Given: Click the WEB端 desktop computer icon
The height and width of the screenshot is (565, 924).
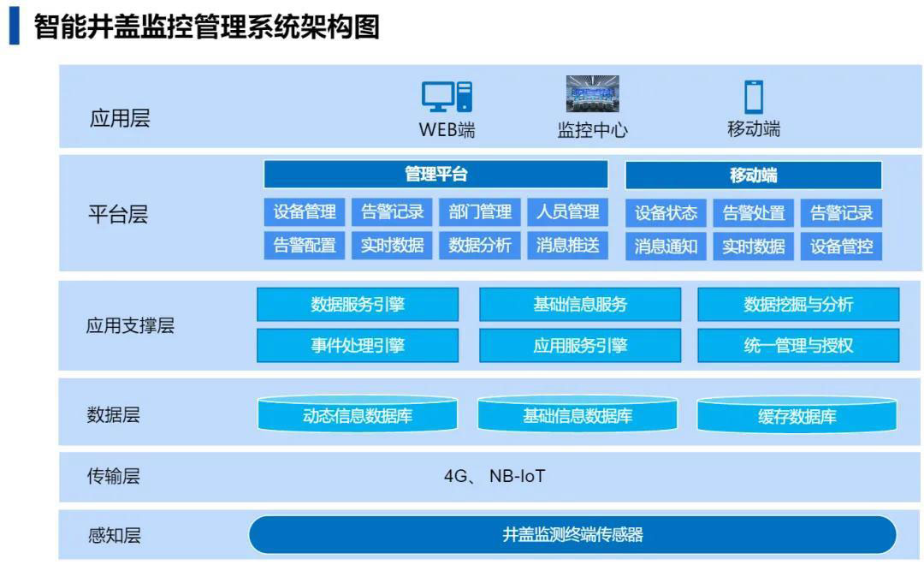Looking at the screenshot, I should [447, 96].
